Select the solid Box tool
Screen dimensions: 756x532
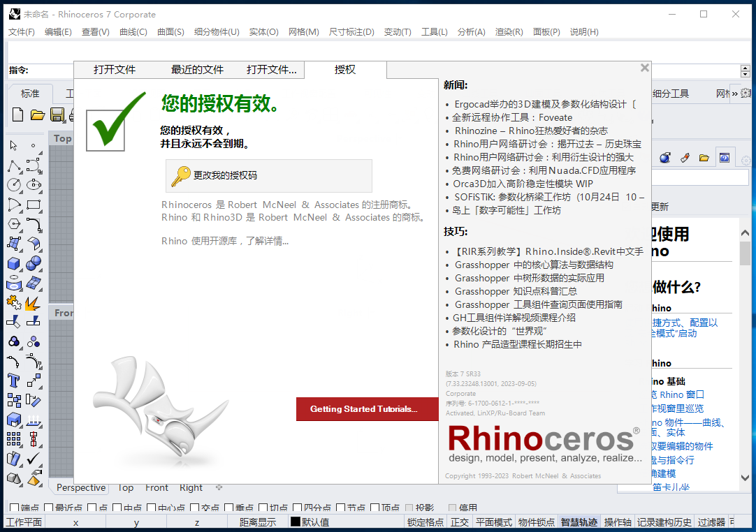14,264
